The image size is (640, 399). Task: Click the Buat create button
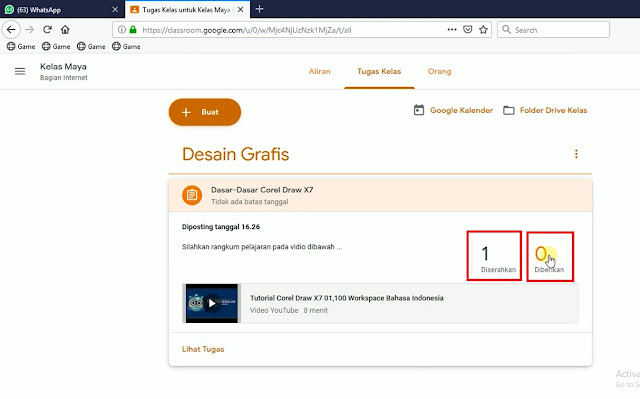(204, 112)
